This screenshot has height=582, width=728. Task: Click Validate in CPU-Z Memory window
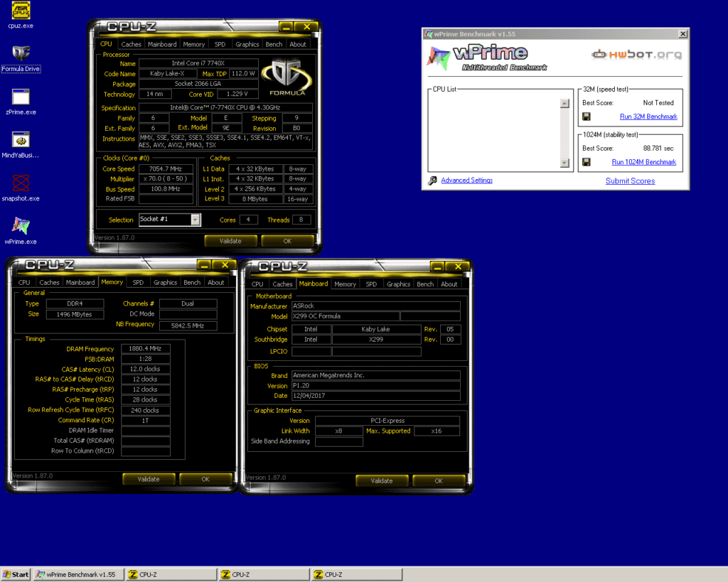[x=149, y=479]
